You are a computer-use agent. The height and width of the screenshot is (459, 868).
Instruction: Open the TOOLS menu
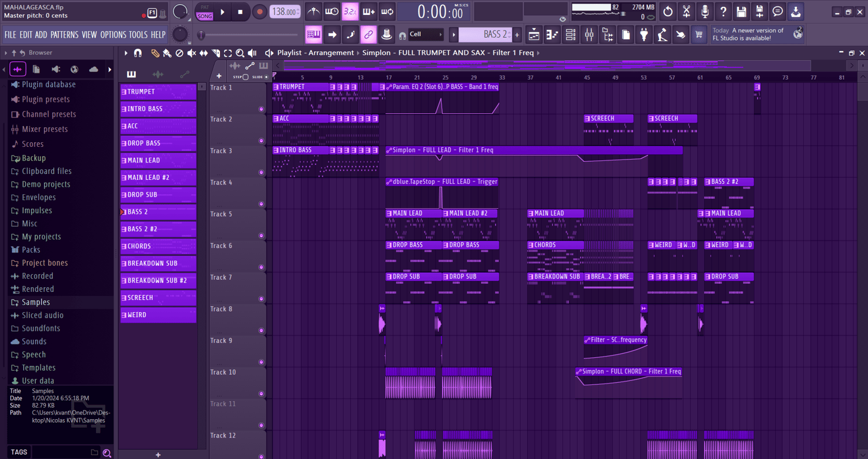[x=138, y=35]
